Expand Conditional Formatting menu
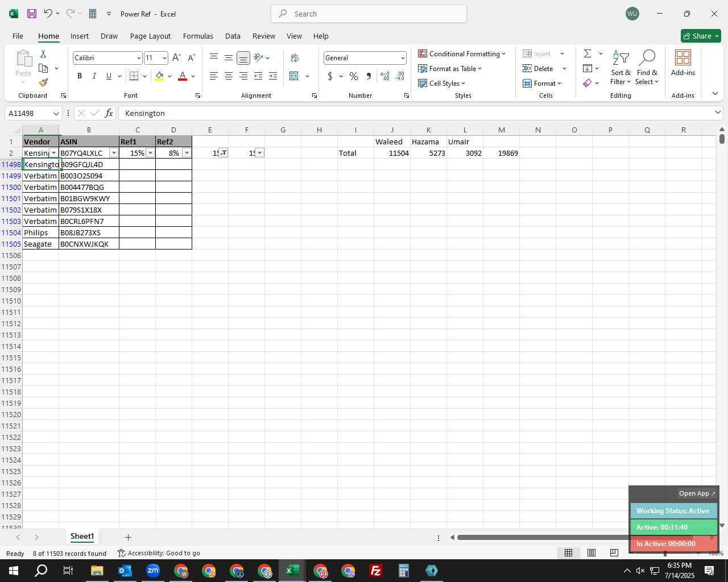Viewport: 728px width, 582px height. click(462, 53)
